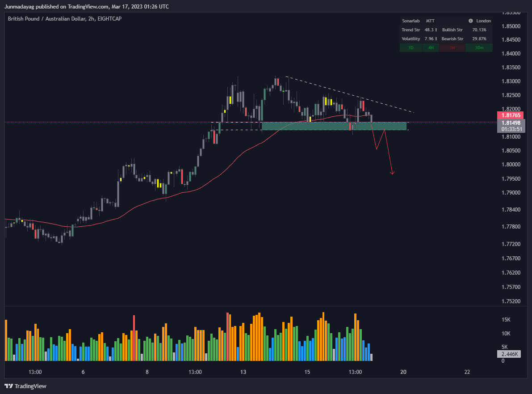Click the 1.82500 price axis label
532x394 pixels.
click(x=511, y=95)
